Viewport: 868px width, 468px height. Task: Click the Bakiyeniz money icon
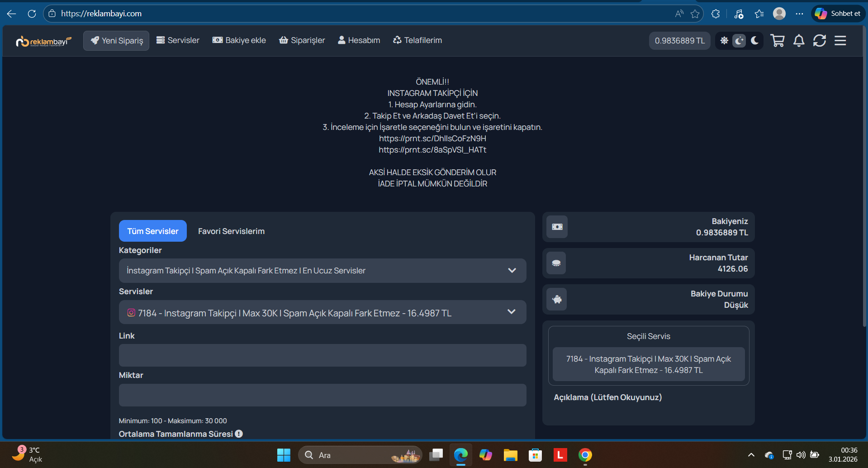point(557,227)
